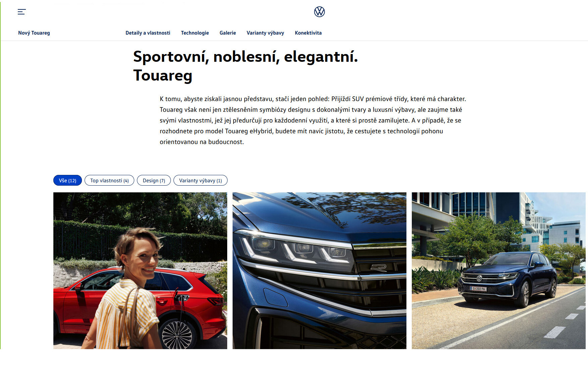Open Detaily a vlastnosti section

click(148, 33)
